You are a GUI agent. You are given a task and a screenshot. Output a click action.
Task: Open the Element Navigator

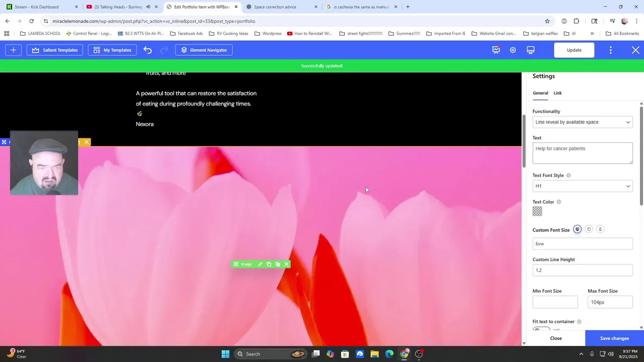(x=204, y=50)
